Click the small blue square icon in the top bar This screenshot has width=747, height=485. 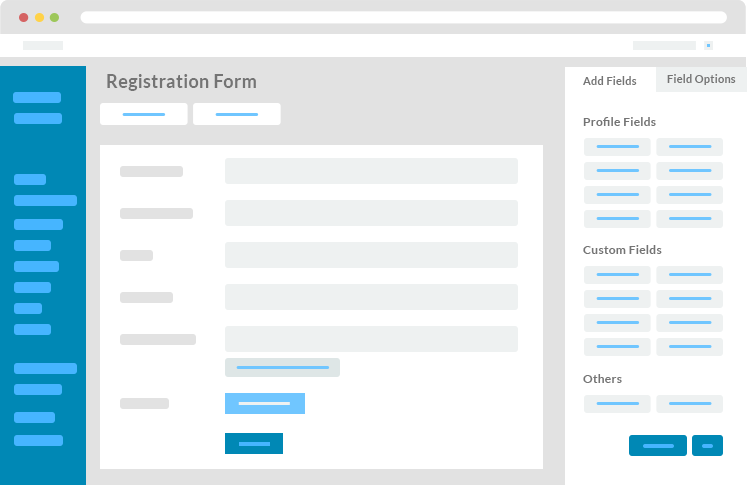[x=708, y=45]
